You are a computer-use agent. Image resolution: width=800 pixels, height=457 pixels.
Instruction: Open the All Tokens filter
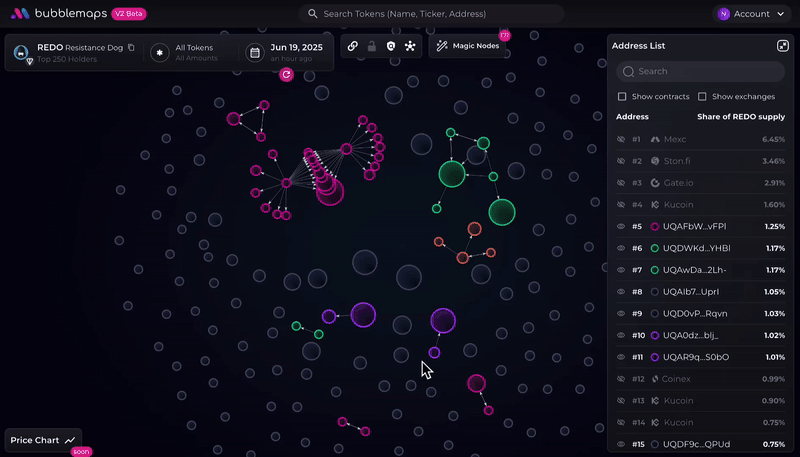185,53
